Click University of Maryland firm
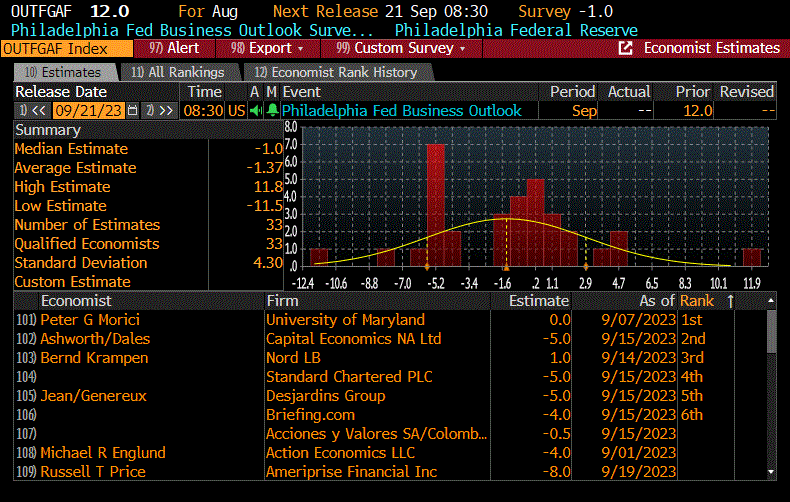Viewport: 790px width, 502px height. tap(346, 320)
